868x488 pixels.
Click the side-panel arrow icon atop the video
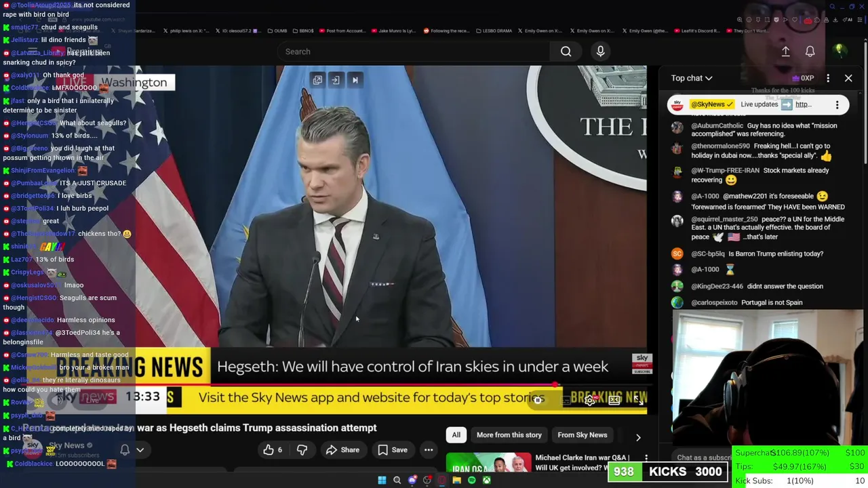coord(336,80)
